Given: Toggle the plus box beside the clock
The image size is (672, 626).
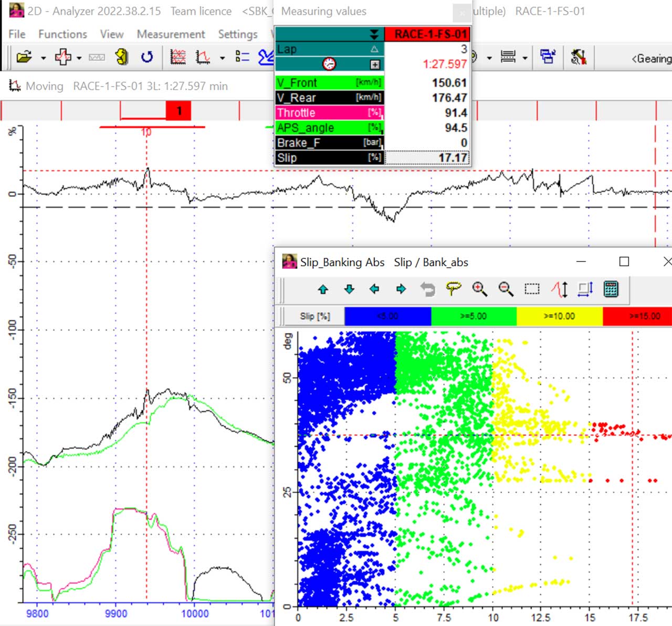Looking at the screenshot, I should (x=375, y=65).
